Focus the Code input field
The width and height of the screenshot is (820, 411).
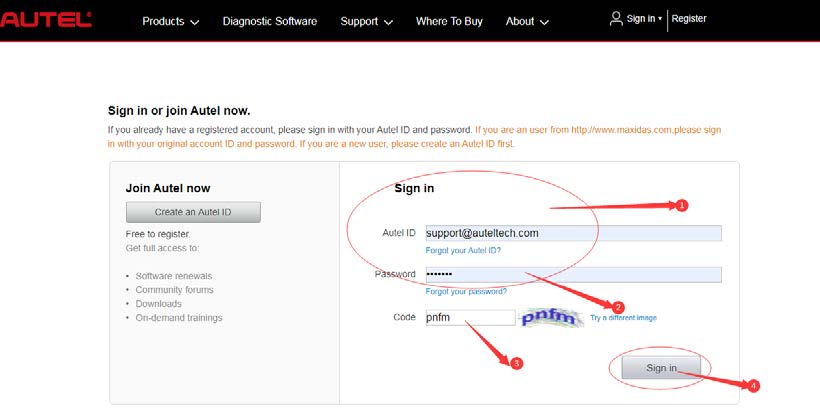click(x=470, y=317)
